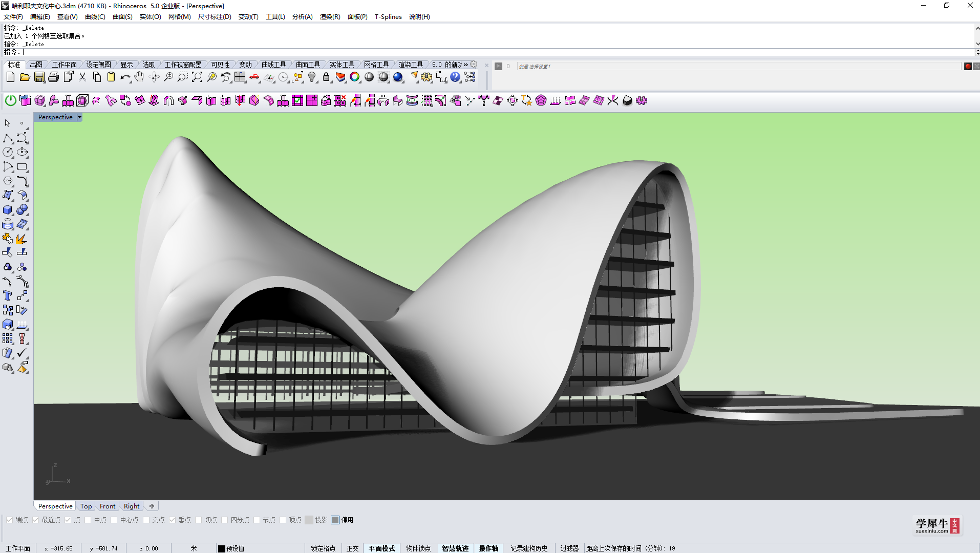Click the red record button
Screen dimensions: 980x553
968,66
